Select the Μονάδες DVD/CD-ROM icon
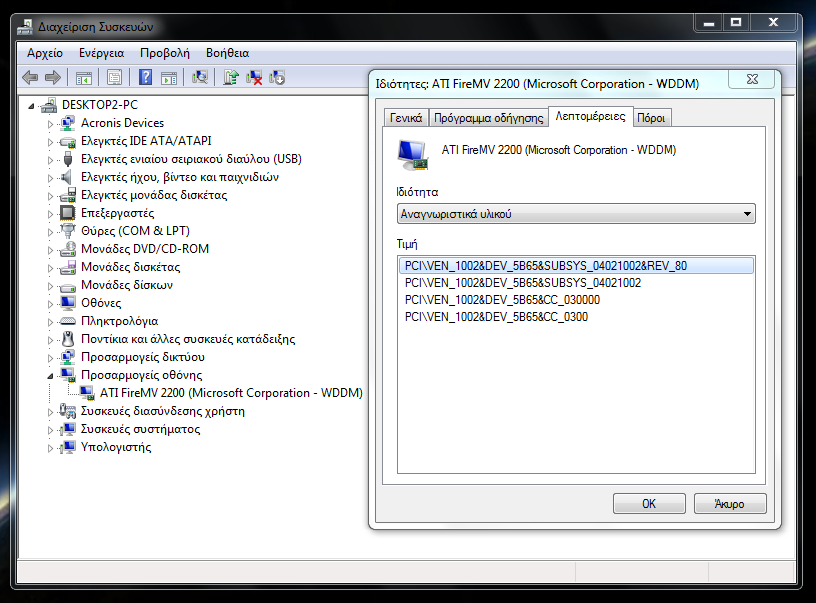 click(68, 249)
